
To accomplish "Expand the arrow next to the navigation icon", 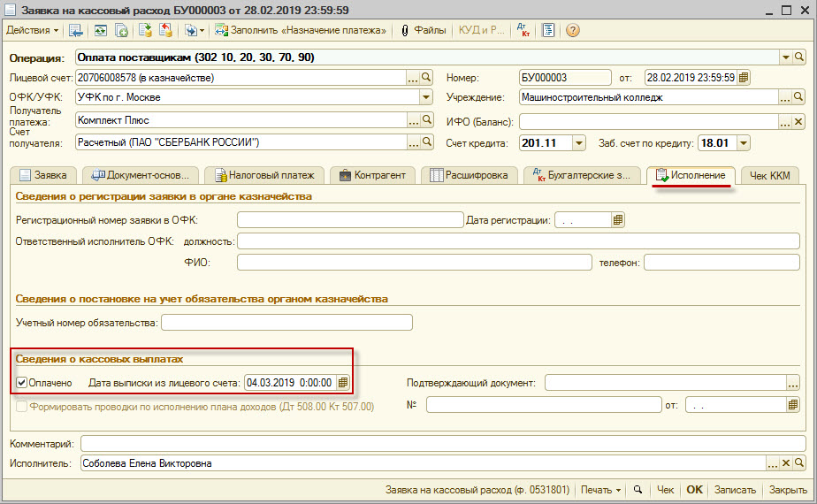I will point(202,31).
